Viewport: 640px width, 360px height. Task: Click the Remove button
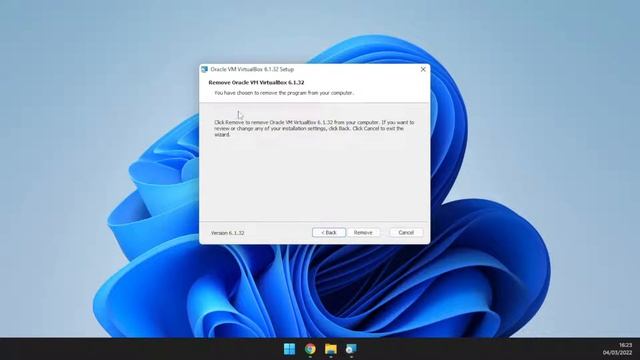click(x=363, y=232)
